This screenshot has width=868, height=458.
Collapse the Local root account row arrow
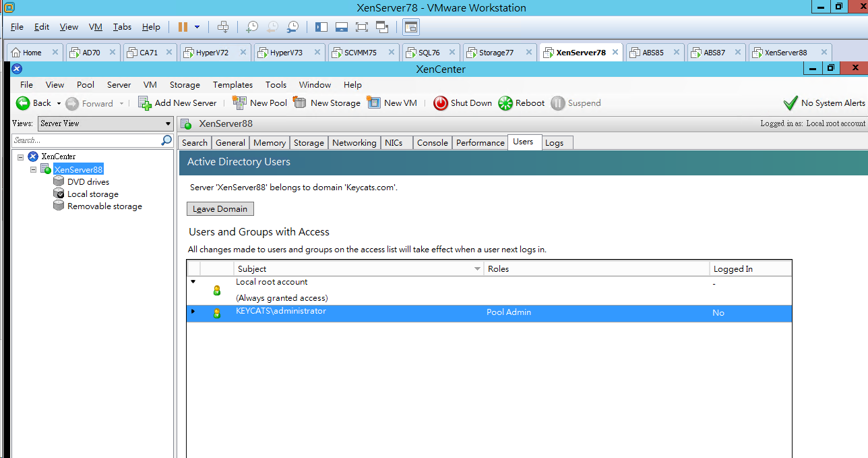[193, 282]
